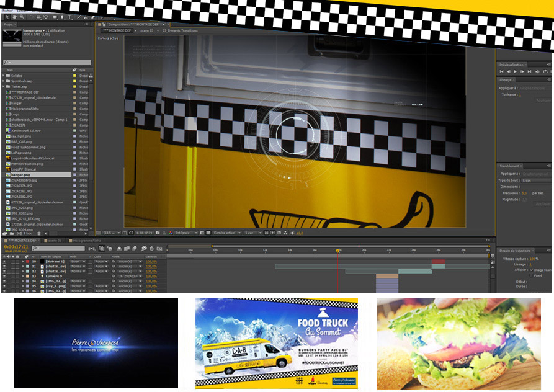Click the current-time indicator on timeline ruler
The height and width of the screenshot is (392, 554).
point(337,251)
